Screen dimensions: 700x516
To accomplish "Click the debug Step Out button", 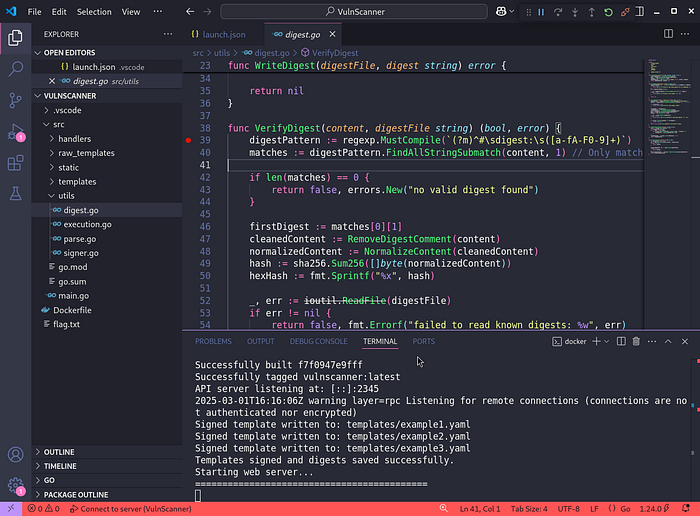I will click(592, 12).
